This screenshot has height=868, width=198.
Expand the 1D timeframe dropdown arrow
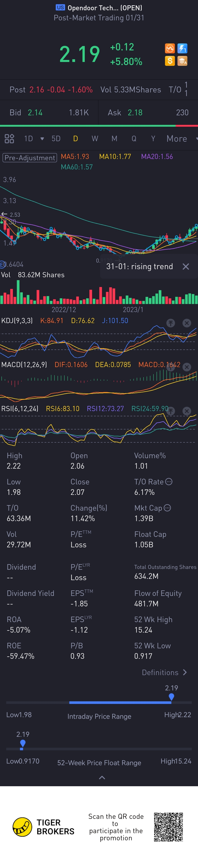42,138
